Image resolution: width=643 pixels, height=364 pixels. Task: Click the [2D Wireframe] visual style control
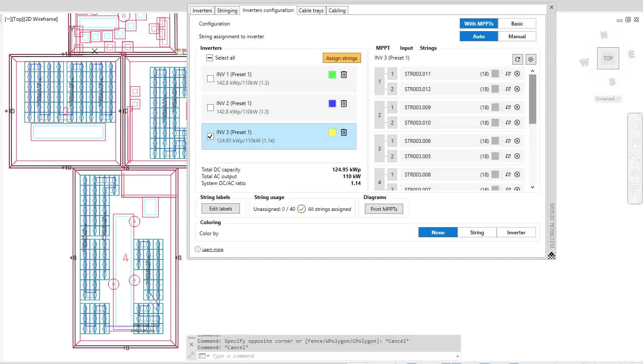(41, 19)
